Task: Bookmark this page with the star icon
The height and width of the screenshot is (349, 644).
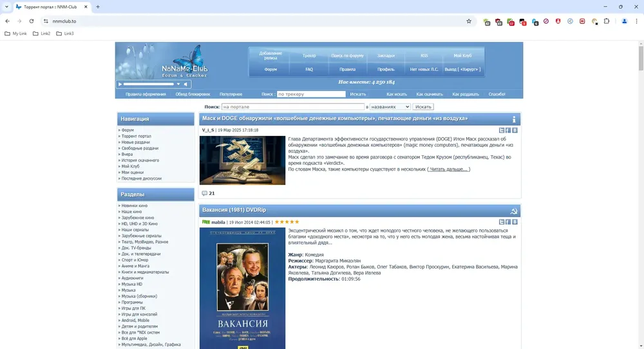Action: coord(469,21)
